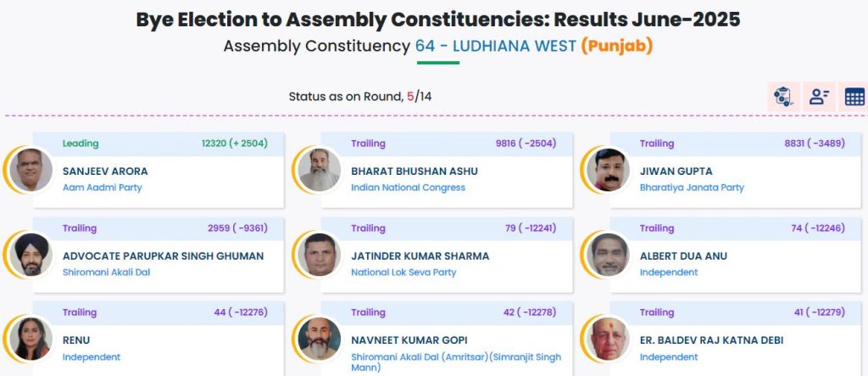Click Bharat Bhushan Ashu's photo
Image resolution: width=868 pixels, height=376 pixels.
(x=320, y=169)
